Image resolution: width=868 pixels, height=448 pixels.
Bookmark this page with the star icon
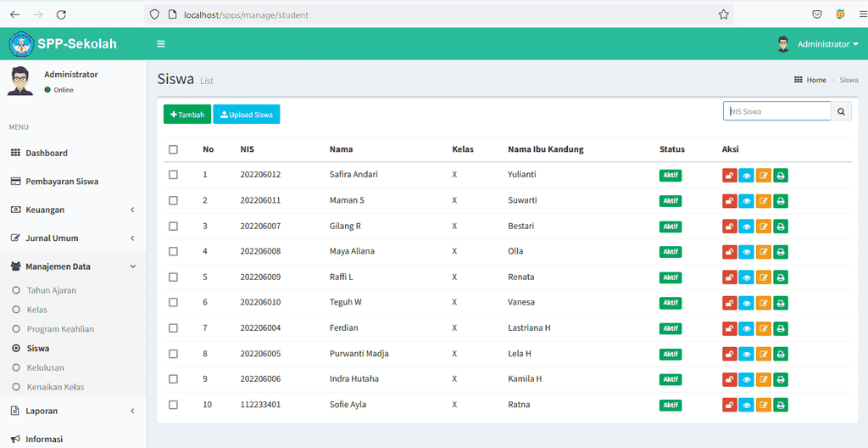click(x=724, y=15)
